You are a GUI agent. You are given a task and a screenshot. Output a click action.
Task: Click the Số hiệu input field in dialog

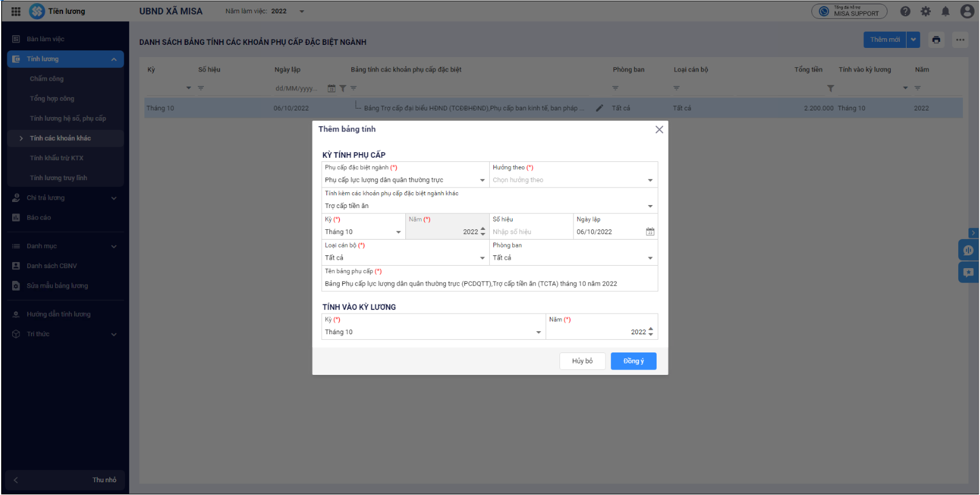[x=531, y=232]
